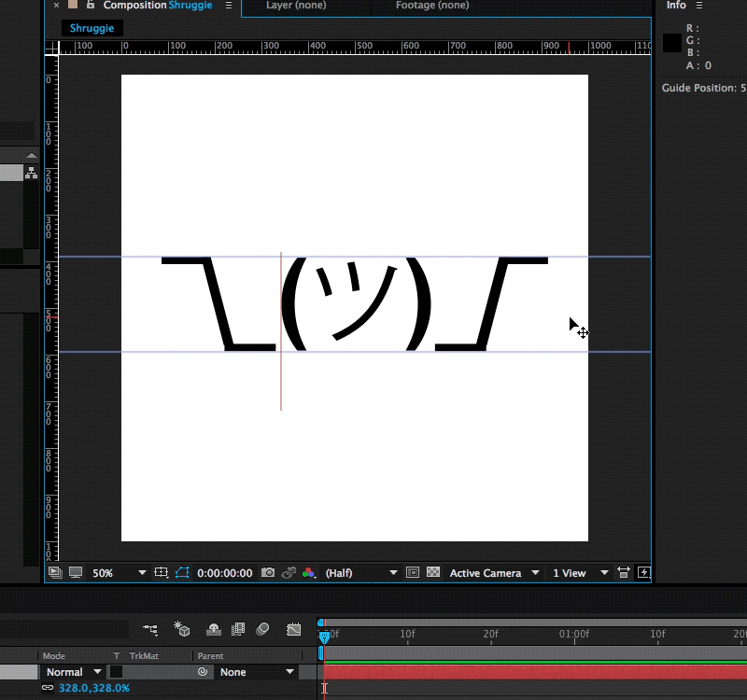Click the 01:00f mark on time ruler

pyautogui.click(x=574, y=634)
